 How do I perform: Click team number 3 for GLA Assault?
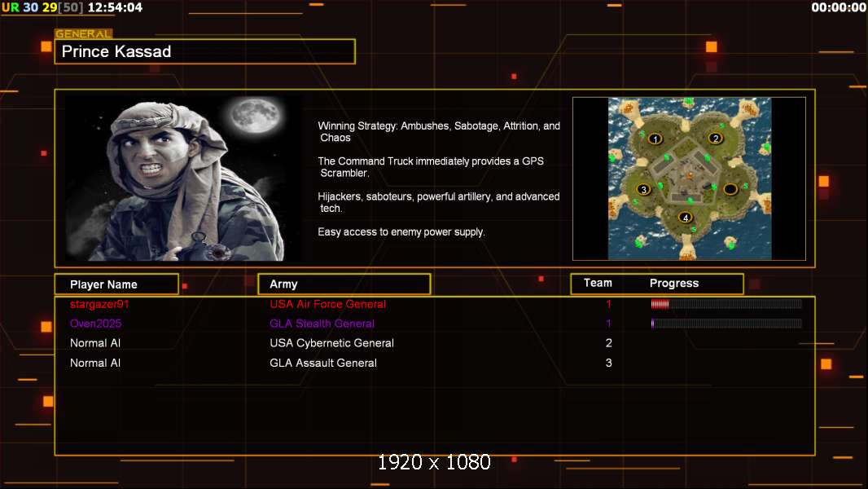(x=608, y=363)
